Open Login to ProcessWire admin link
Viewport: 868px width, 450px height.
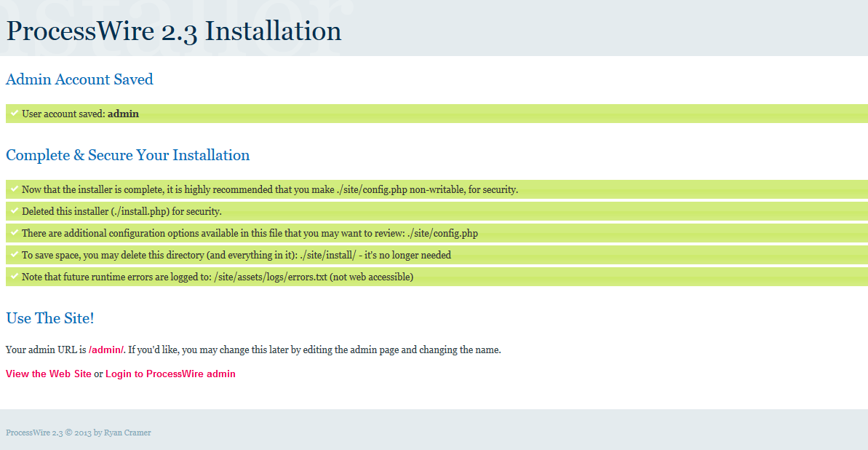click(x=170, y=374)
